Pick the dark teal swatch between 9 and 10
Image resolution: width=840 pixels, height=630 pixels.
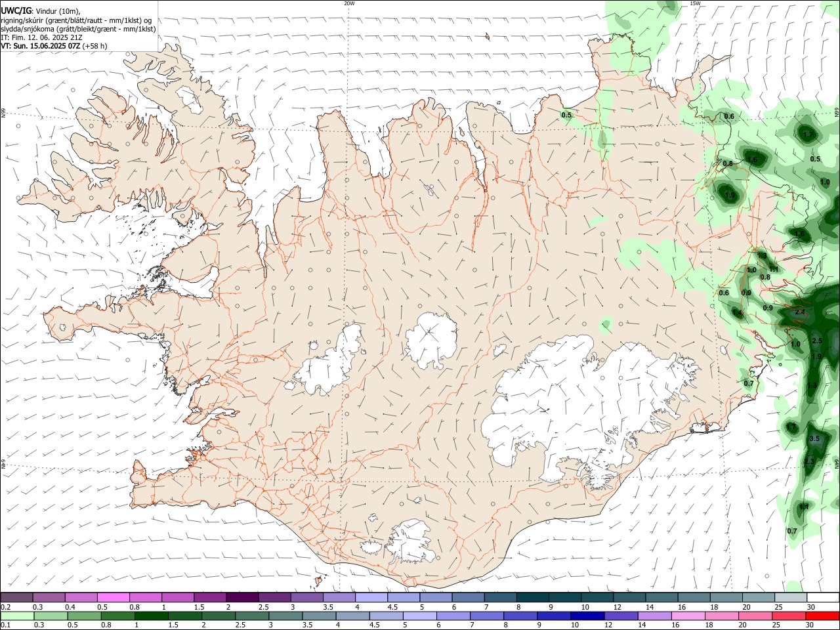(566, 597)
